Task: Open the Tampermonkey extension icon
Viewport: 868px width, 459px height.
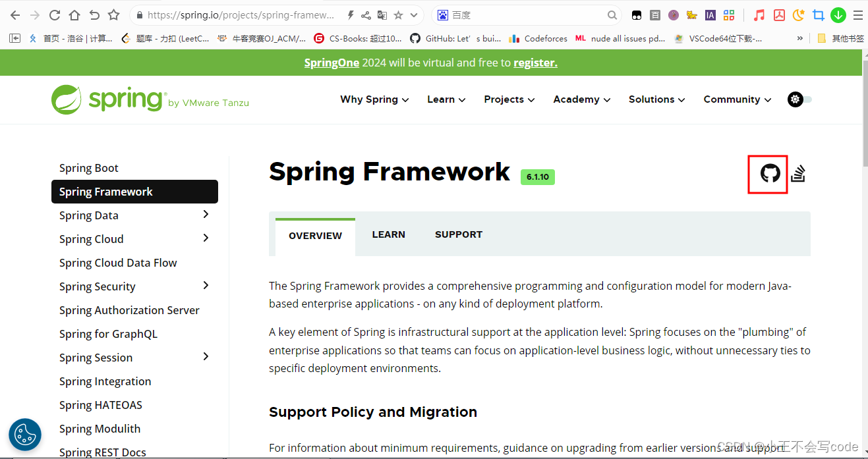Action: tap(637, 14)
